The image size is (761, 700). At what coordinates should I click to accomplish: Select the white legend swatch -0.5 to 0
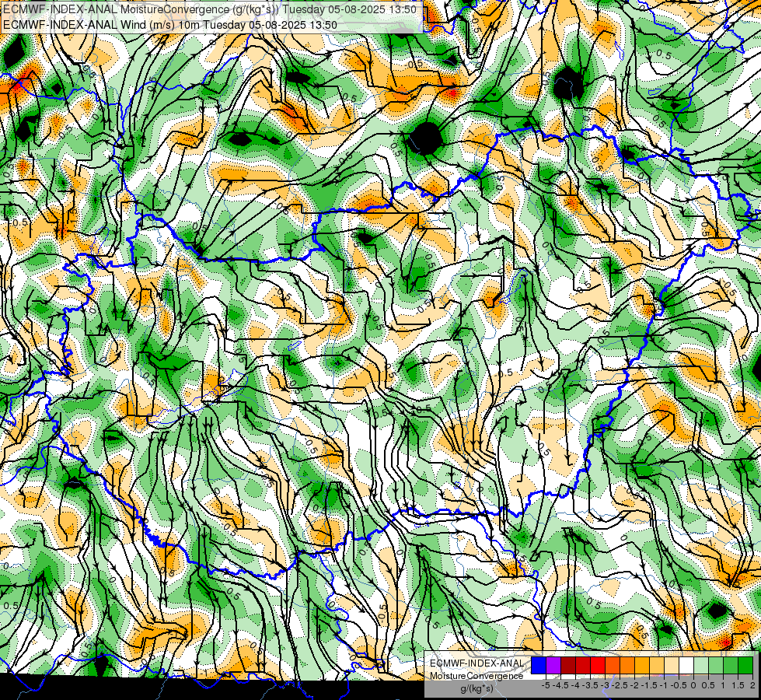(686, 665)
